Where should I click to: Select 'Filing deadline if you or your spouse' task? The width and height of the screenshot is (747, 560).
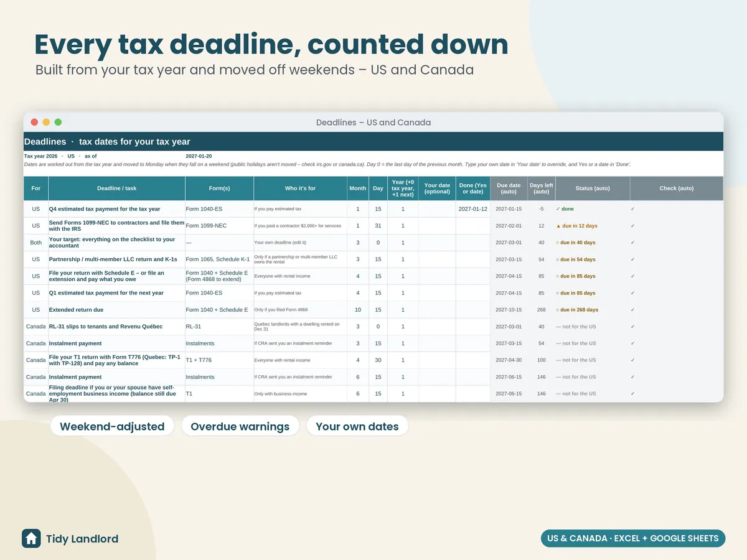117,394
